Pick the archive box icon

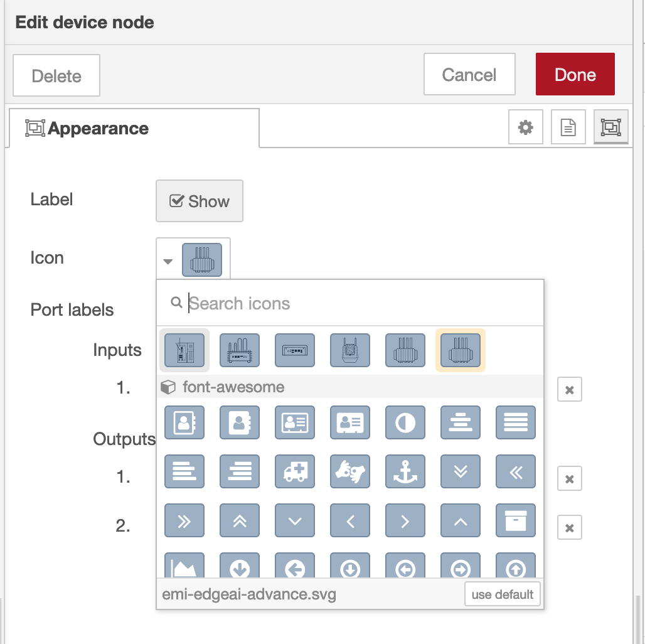click(515, 520)
